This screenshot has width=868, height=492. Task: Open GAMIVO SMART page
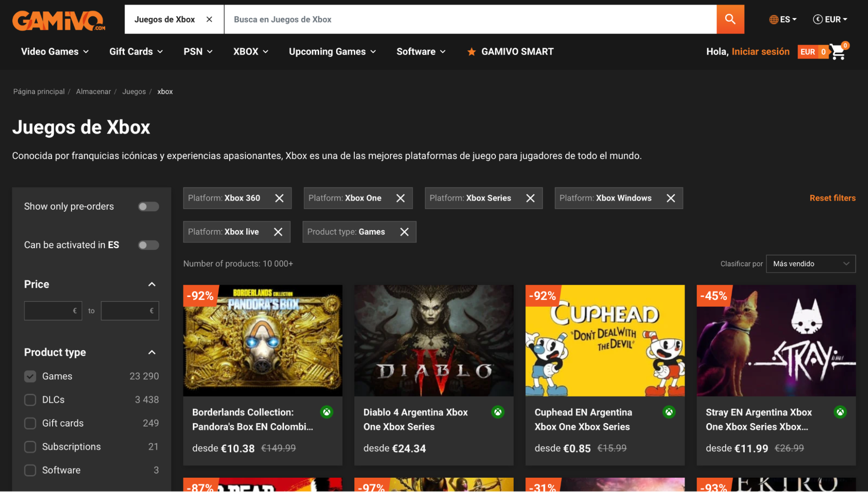coord(517,52)
